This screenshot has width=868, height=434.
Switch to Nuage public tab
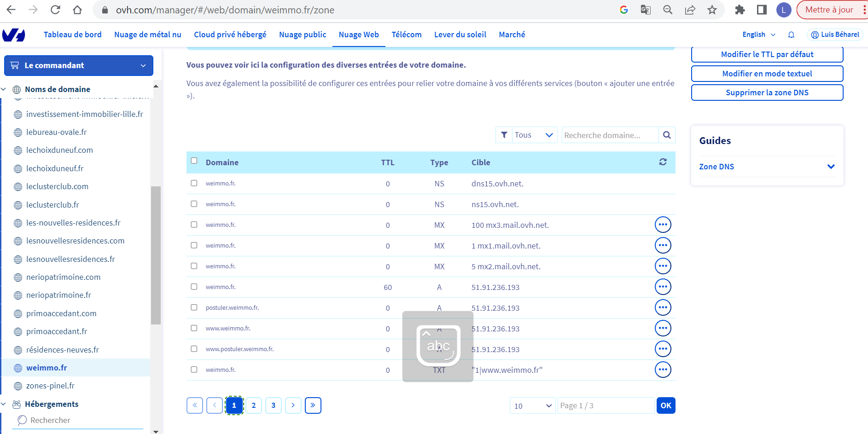click(x=303, y=35)
